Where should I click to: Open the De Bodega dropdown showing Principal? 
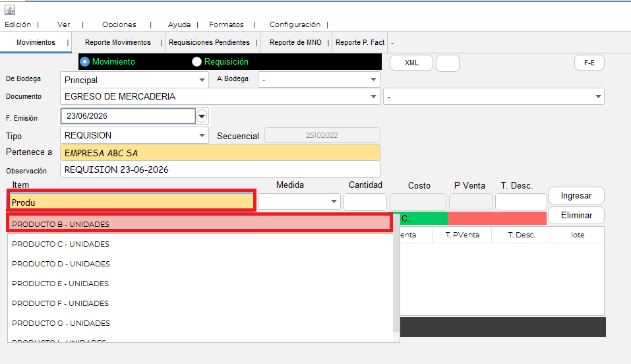135,80
